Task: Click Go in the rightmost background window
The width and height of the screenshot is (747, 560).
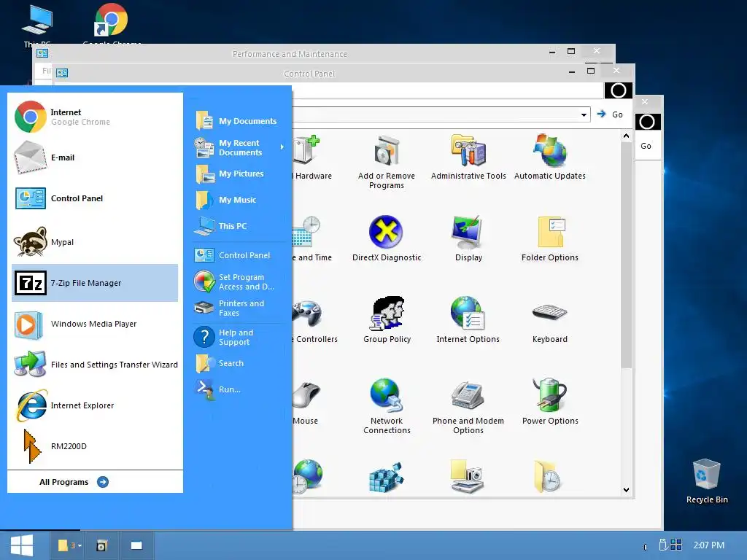Action: (646, 146)
